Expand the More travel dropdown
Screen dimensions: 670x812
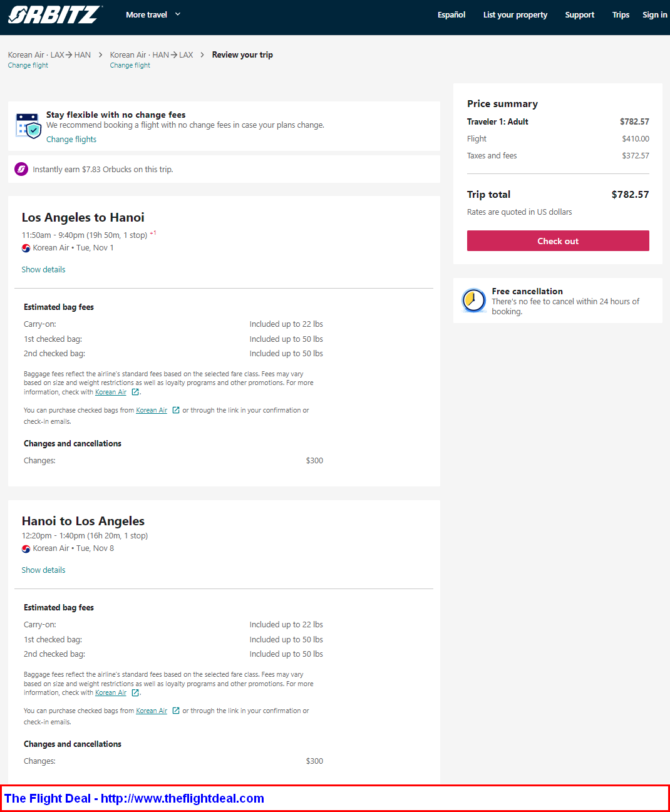pyautogui.click(x=153, y=14)
